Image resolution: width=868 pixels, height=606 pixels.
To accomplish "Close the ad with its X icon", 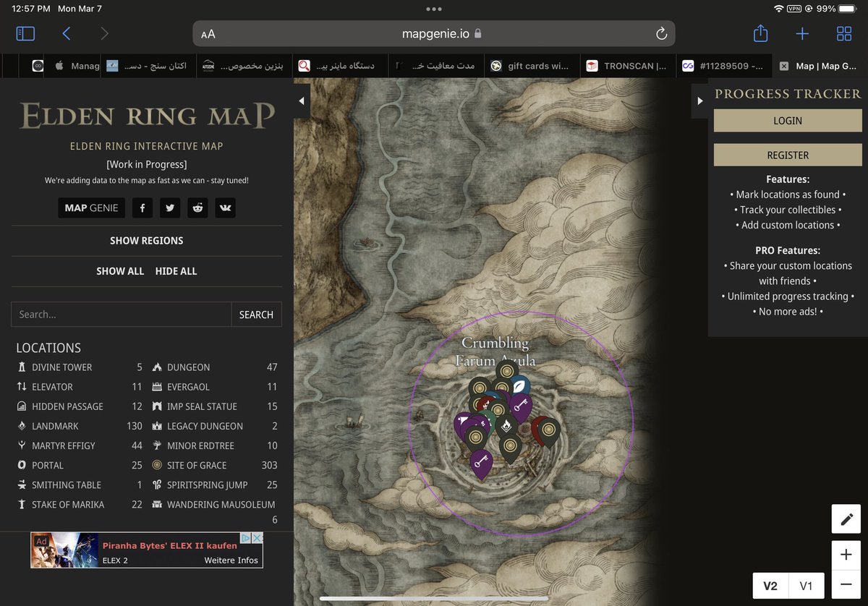I will tap(257, 538).
